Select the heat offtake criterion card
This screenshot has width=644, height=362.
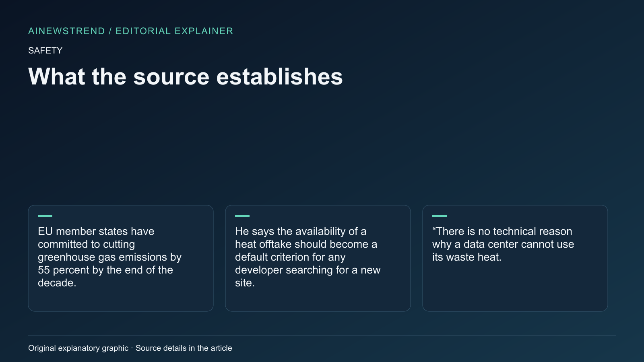click(x=318, y=258)
